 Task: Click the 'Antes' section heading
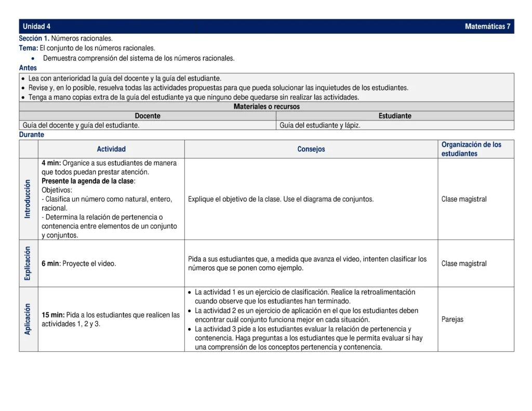coord(28,68)
